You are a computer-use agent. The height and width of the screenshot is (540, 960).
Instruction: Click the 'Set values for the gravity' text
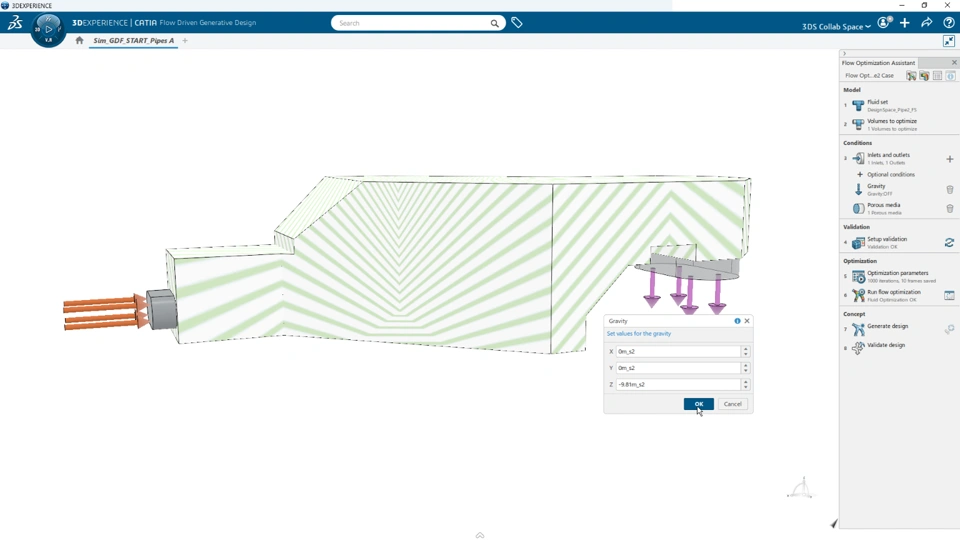tap(639, 334)
